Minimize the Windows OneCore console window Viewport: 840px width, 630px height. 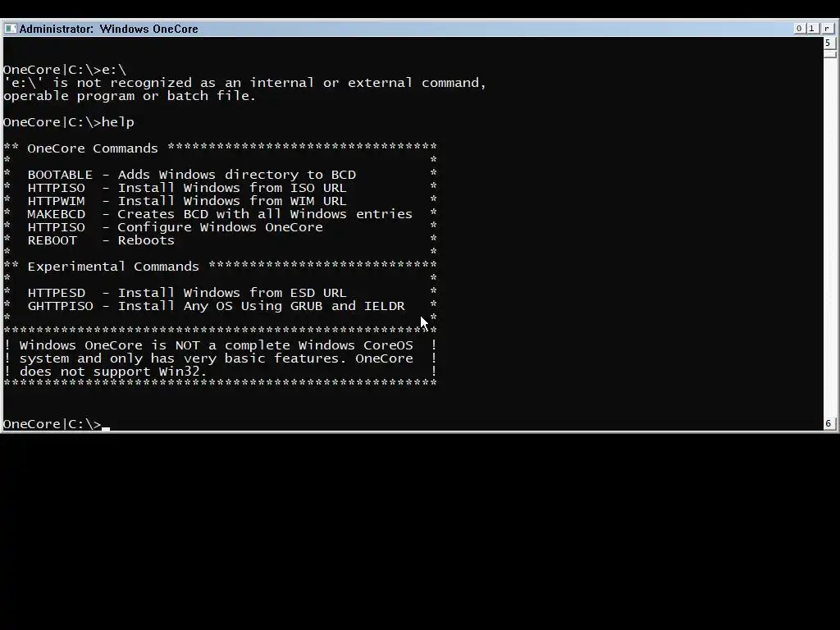(799, 29)
